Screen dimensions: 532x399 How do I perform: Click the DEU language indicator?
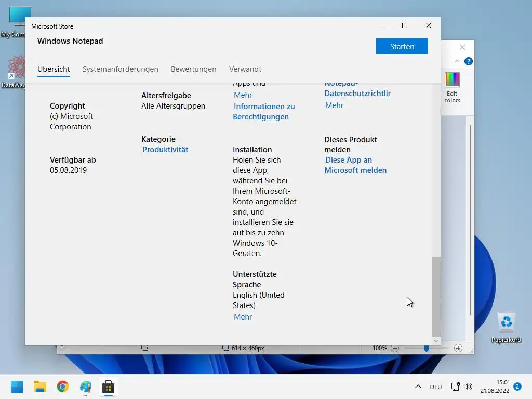tap(436, 387)
